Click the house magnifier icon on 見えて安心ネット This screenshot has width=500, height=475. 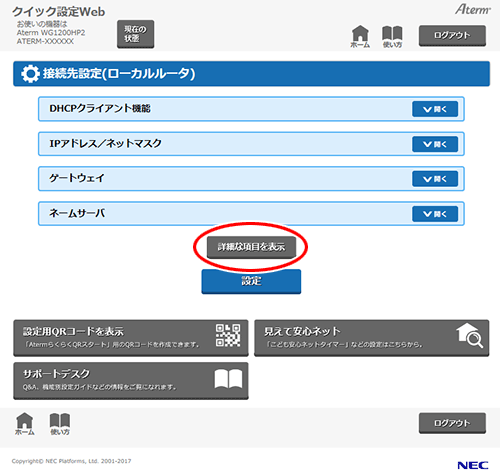point(469,336)
